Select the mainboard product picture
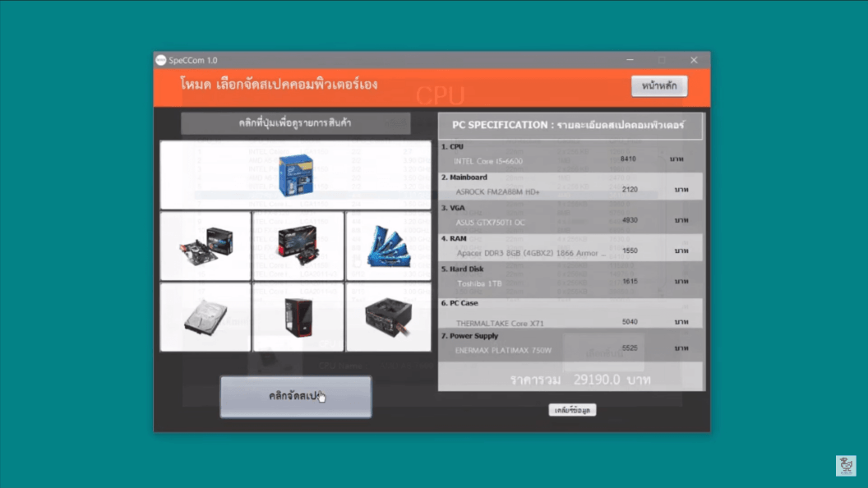 [206, 245]
